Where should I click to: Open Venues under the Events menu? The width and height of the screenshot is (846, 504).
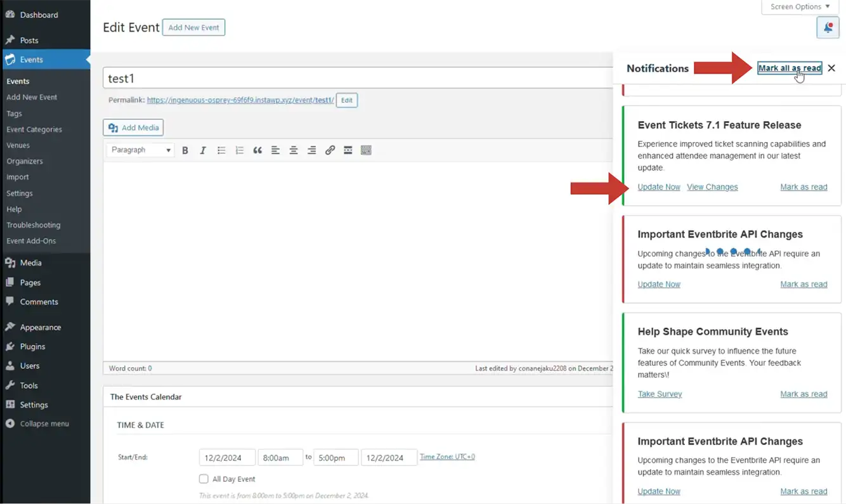(x=18, y=145)
